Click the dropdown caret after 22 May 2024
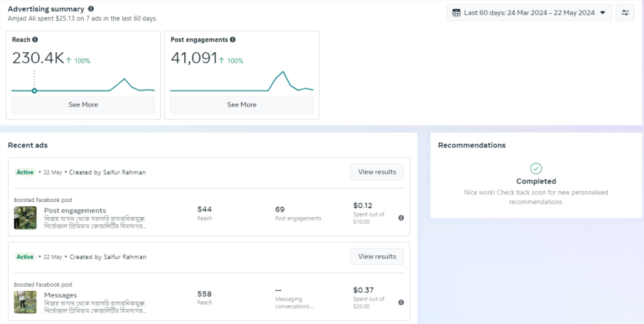This screenshot has width=644, height=324. pos(602,13)
